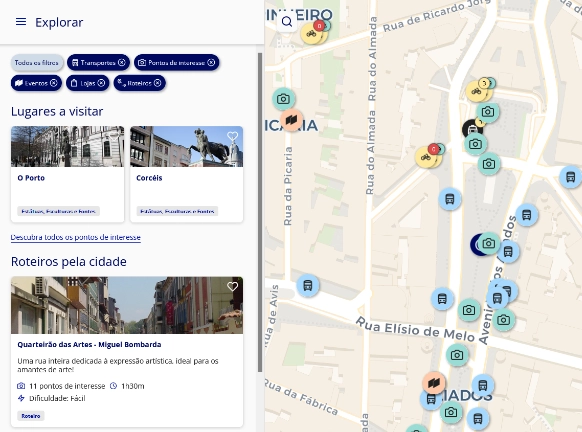The width and height of the screenshot is (582, 432).
Task: Remove the Roteiros filter chip
Action: point(157,83)
